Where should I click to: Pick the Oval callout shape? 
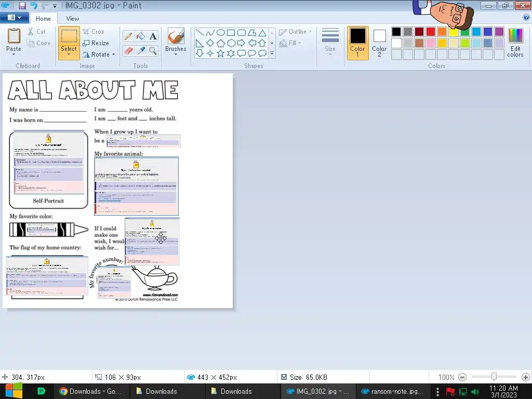coord(252,54)
